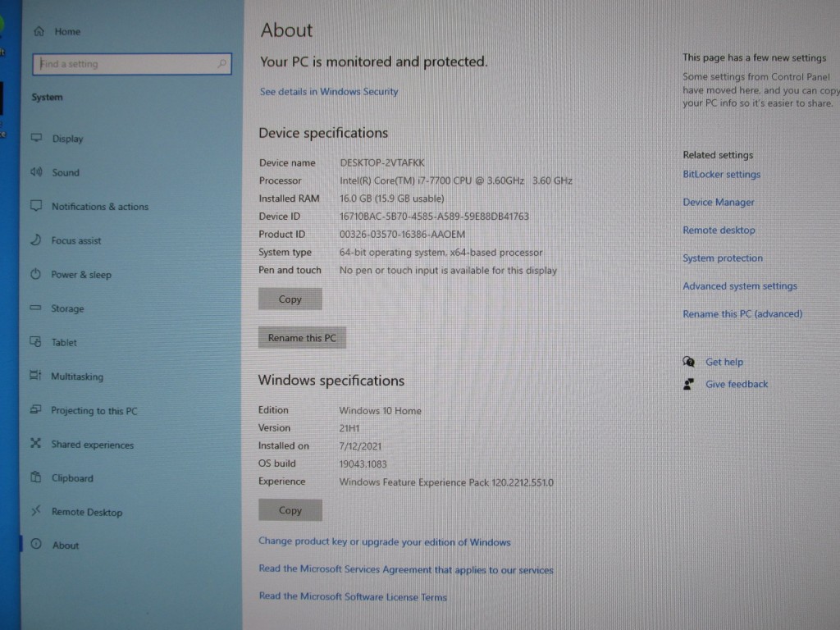Click installed RAM value 16.0 GB
This screenshot has width=840, height=630.
point(391,199)
